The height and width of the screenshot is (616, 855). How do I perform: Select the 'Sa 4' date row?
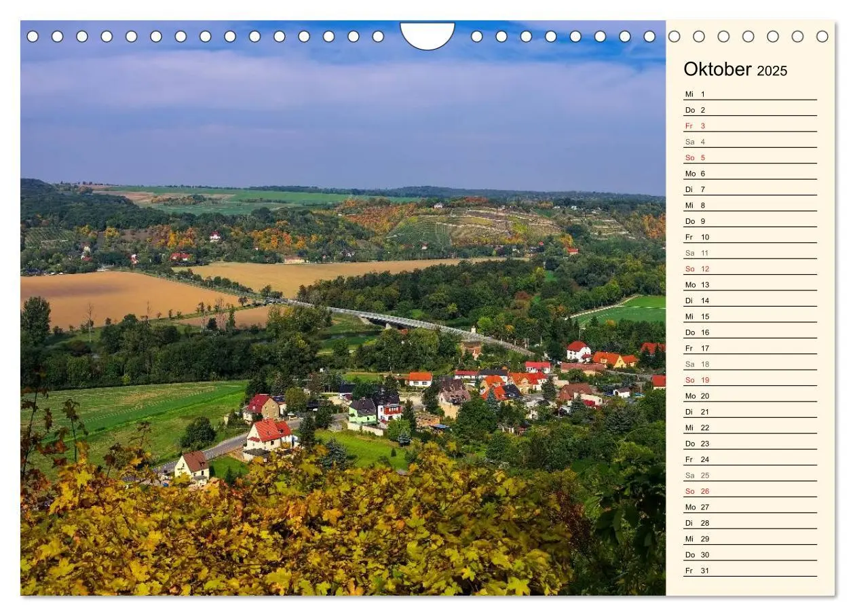pos(750,141)
